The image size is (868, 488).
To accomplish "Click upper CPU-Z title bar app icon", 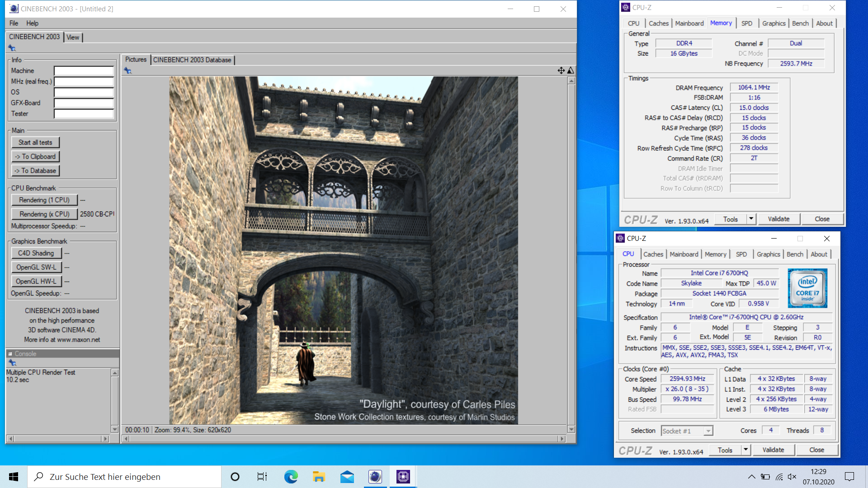I will point(626,7).
